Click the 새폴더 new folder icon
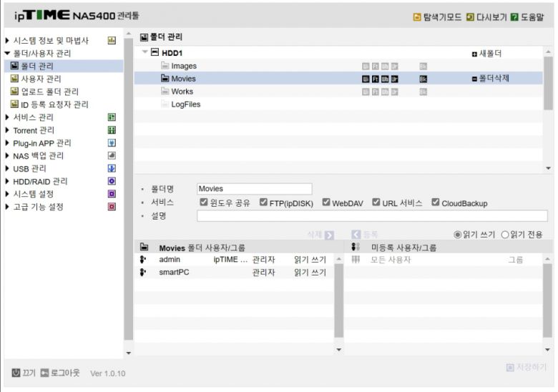Image resolution: width=558 pixels, height=392 pixels. point(474,54)
